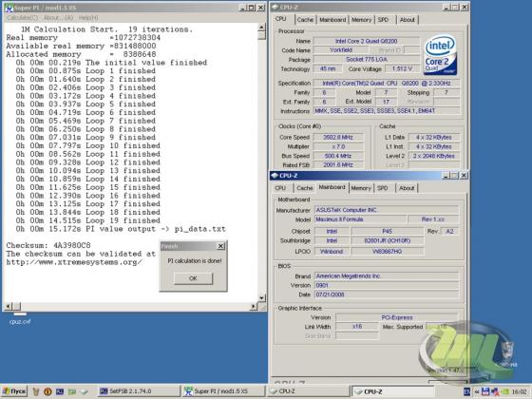Open the first quick launch recycle-bin-like icon
This screenshot has height=399, width=532.
tap(36, 391)
